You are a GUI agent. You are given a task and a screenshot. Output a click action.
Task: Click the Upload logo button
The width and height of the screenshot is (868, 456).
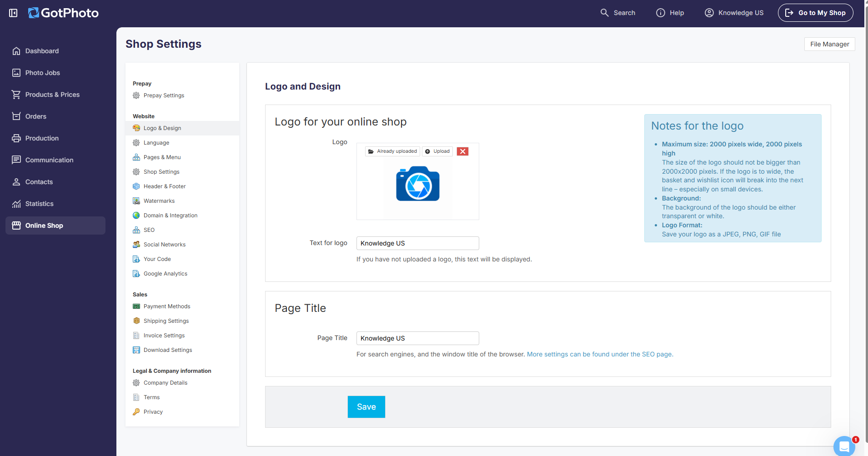(x=437, y=151)
